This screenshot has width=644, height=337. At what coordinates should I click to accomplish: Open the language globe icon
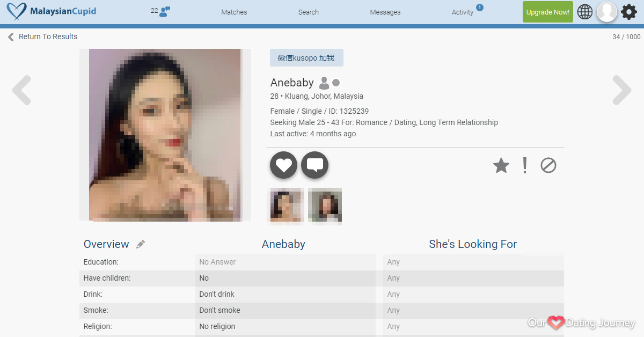coord(585,12)
